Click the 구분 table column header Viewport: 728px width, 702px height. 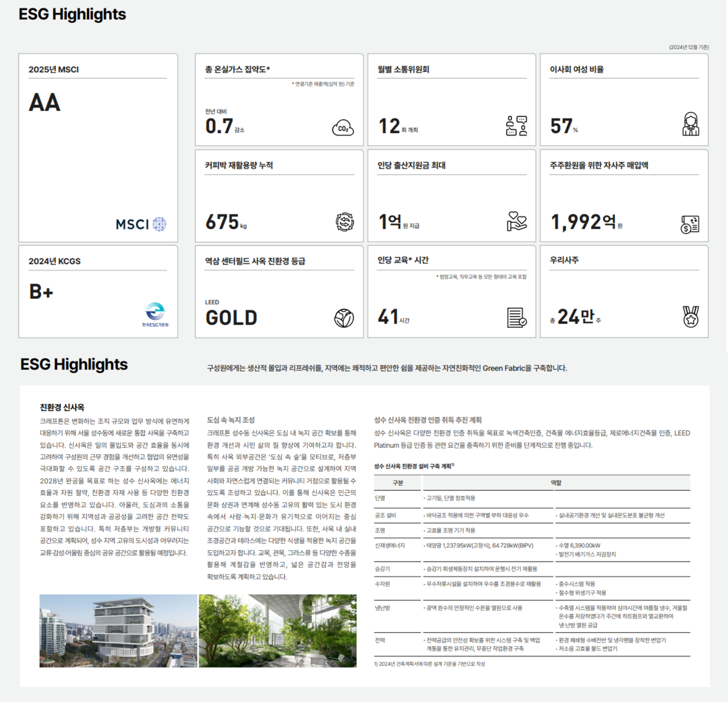[x=397, y=483]
